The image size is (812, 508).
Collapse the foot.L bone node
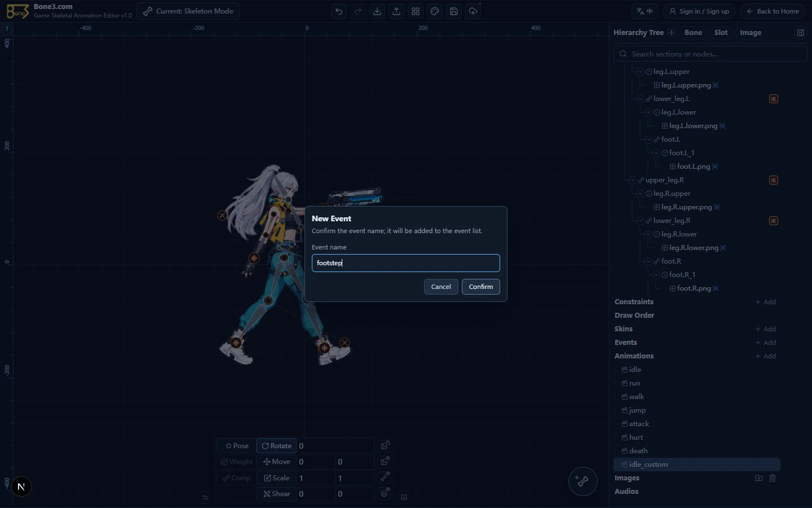648,139
